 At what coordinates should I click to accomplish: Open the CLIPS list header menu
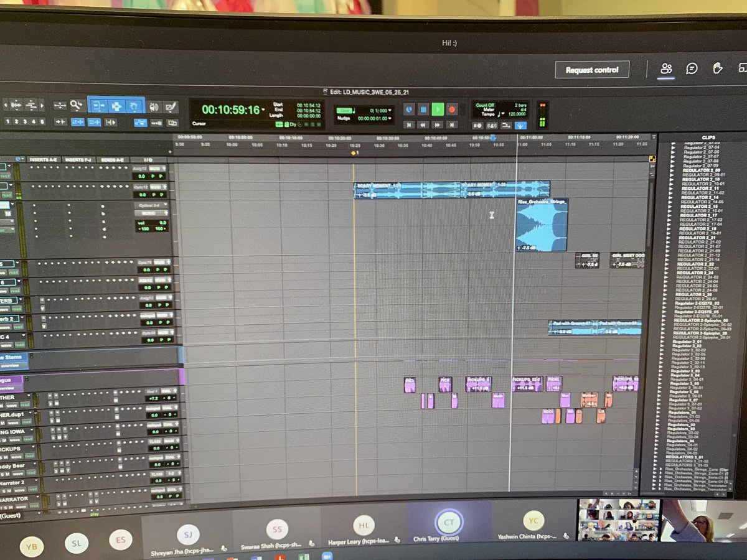[708, 137]
